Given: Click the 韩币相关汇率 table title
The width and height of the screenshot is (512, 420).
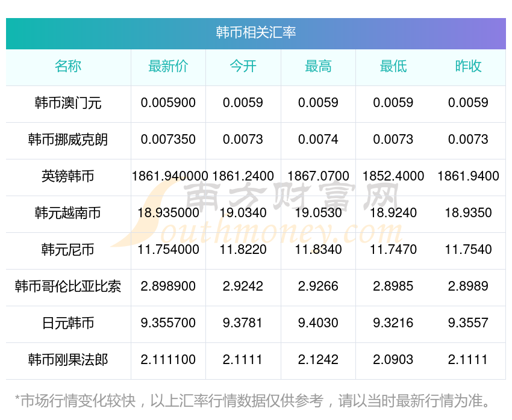Looking at the screenshot, I should [x=255, y=32].
